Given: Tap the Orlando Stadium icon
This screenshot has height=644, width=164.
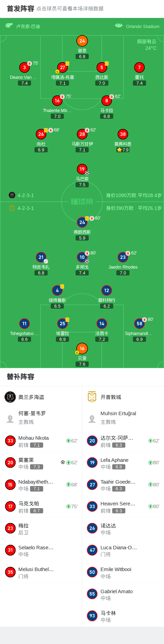Looking at the screenshot, I should point(119,26).
